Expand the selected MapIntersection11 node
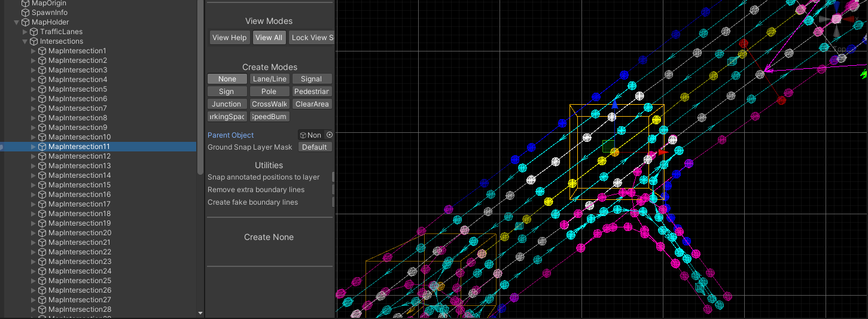This screenshot has height=319, width=868. tap(33, 147)
